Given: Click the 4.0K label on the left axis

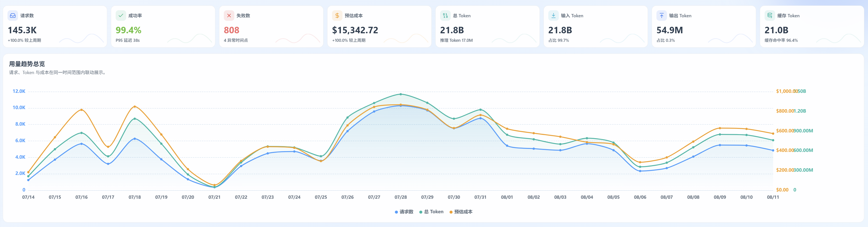Looking at the screenshot, I should tap(20, 157).
